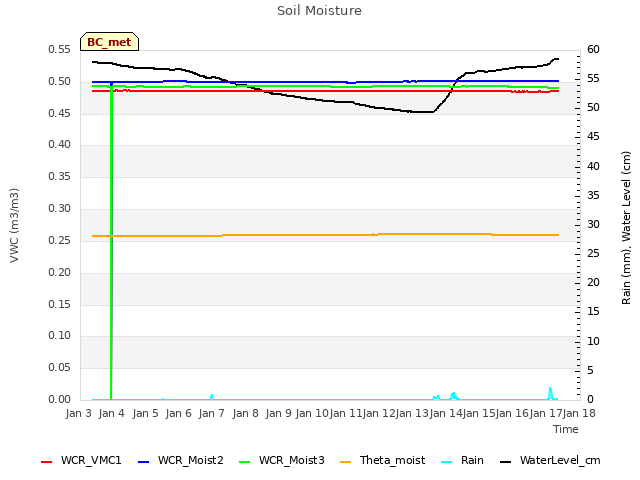Screen dimensions: 640x480
Task: Toggle WCR_Moist2 legend entry
Action: (181, 460)
